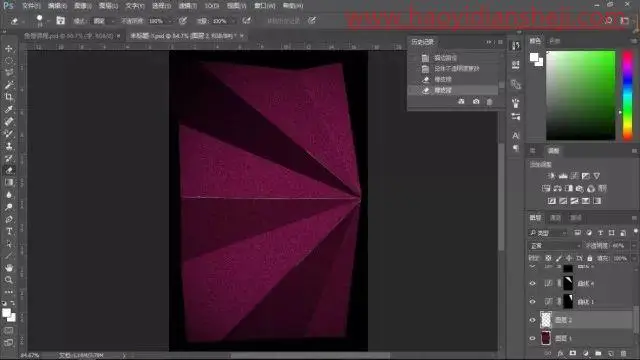This screenshot has width=640, height=360.
Task: Hide the 图层 1 layer
Action: pyautogui.click(x=533, y=338)
